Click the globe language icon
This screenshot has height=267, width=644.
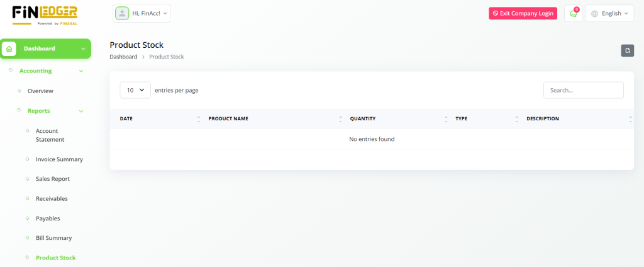[594, 13]
